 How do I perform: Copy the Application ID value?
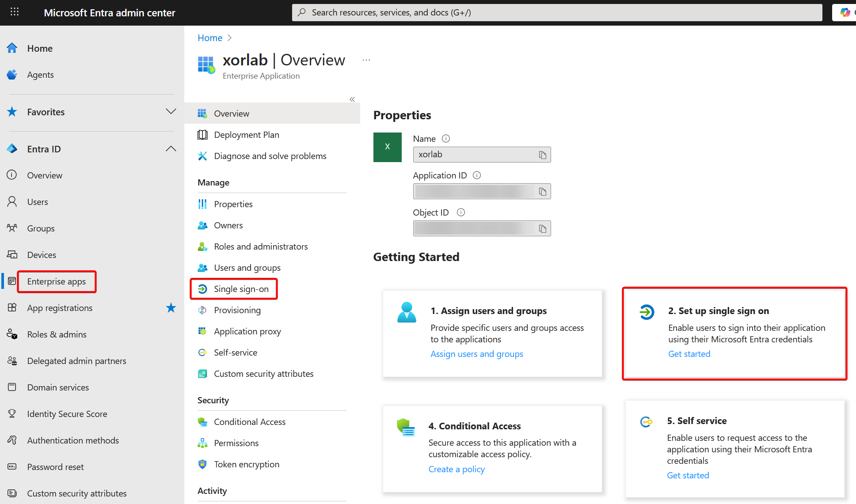(542, 191)
